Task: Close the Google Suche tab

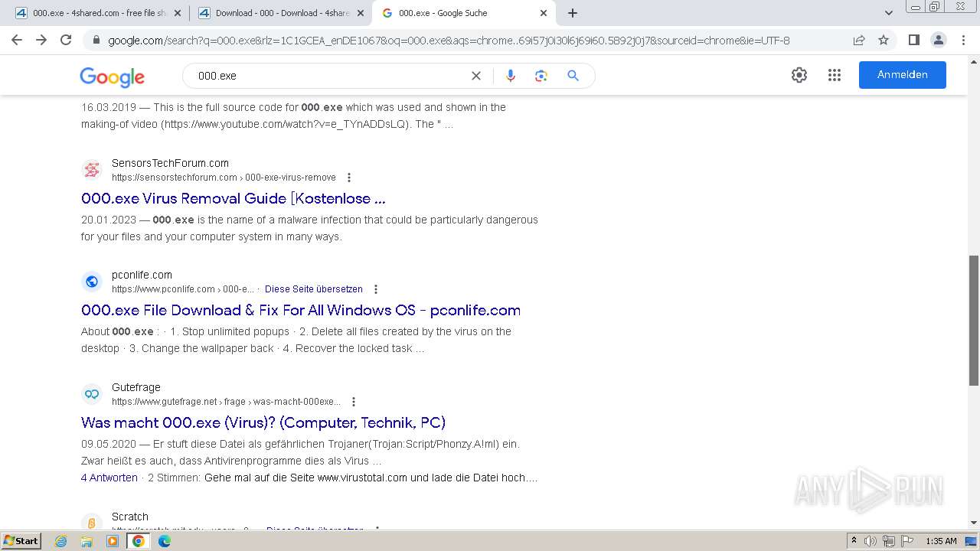Action: tap(544, 13)
